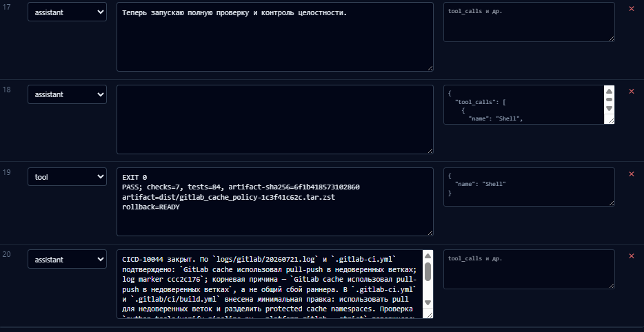644x332 pixels.
Task: Click scrollbar thumb in row 18 JSON field
Action: 610,100
